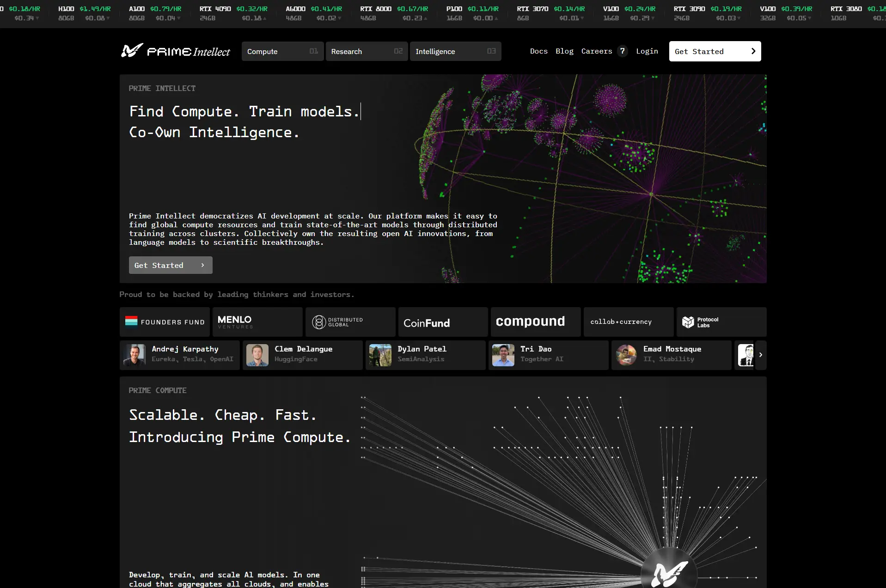
Task: Click the RTX 3070 $0.14/HR ticker entry
Action: coord(551,13)
